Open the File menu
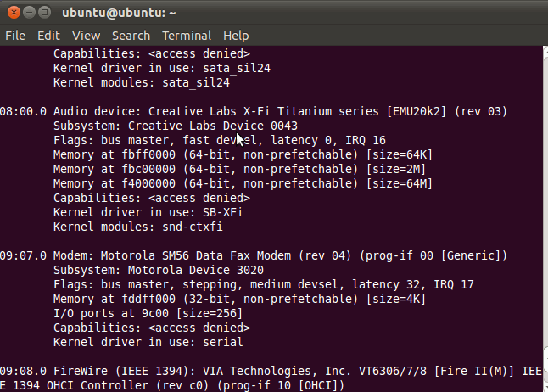Screen dimensions: 548x392 [15, 36]
